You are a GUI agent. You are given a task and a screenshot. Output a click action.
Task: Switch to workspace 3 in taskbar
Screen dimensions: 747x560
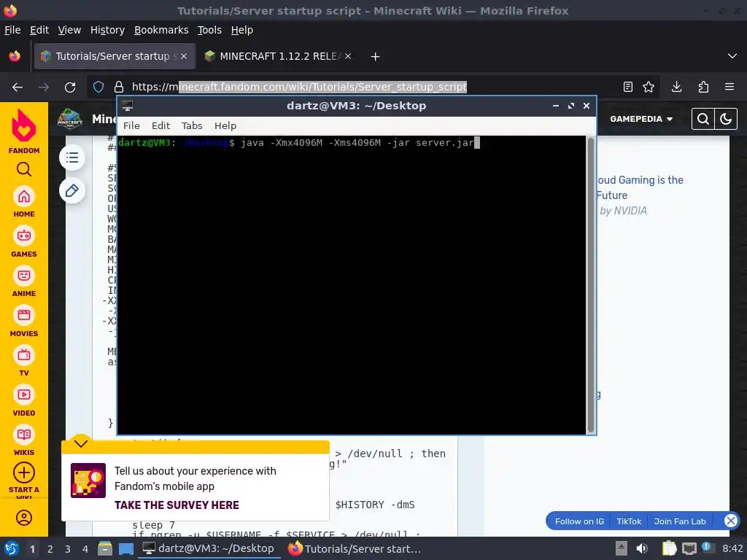pos(68,549)
